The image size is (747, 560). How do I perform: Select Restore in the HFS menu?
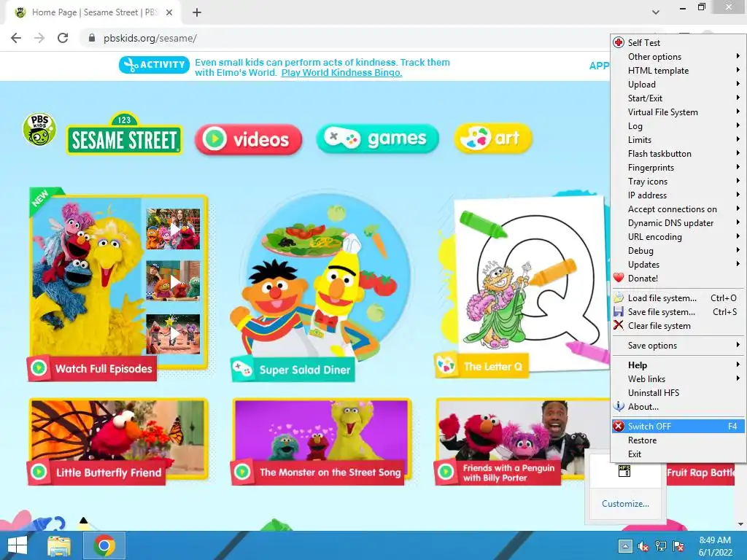(678, 440)
